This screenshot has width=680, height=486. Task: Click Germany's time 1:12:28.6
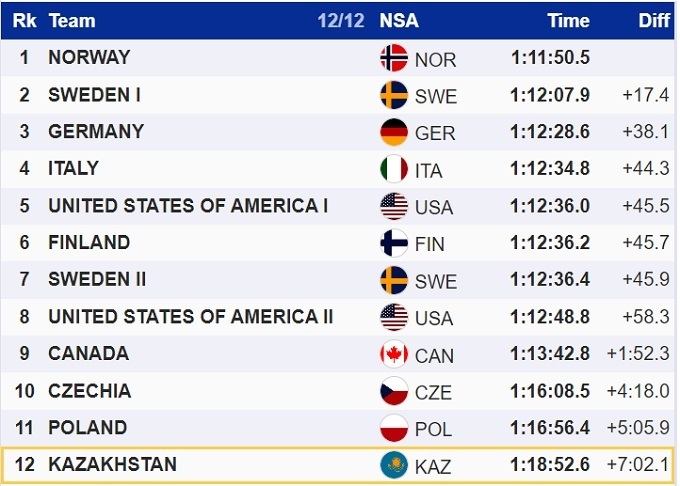click(549, 132)
